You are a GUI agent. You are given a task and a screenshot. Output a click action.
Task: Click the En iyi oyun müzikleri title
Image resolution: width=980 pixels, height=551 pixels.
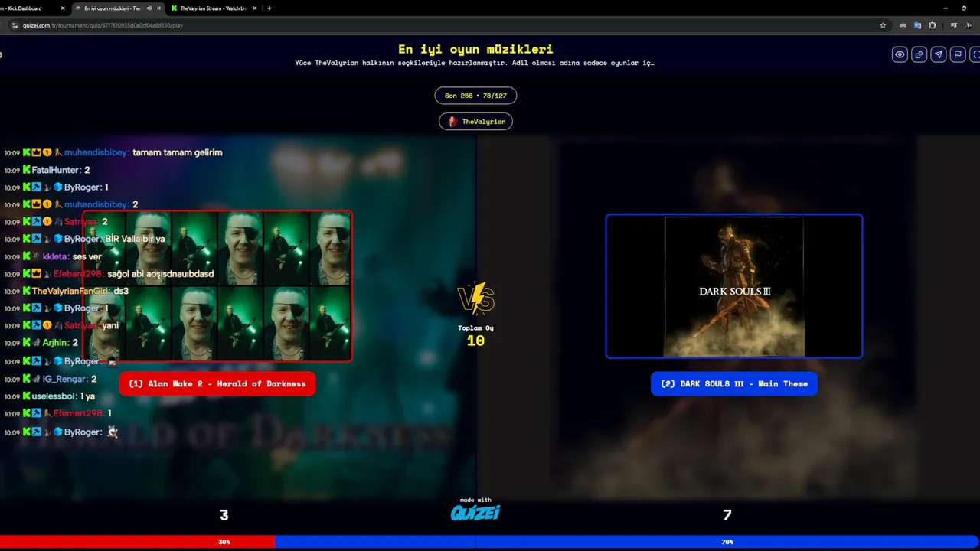click(475, 49)
